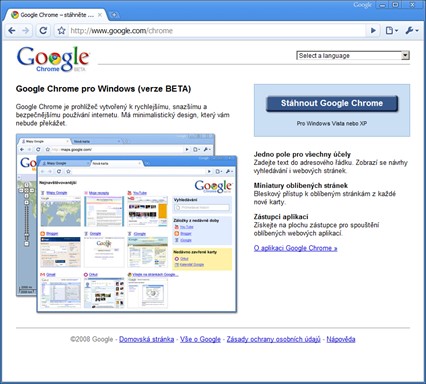Viewport: 426px width, 384px height.
Task: Click the ©2008 Google footer text
Action: (92, 339)
